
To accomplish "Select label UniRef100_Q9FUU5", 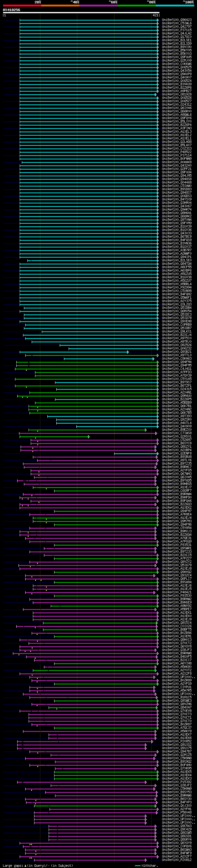I will 177,57.
